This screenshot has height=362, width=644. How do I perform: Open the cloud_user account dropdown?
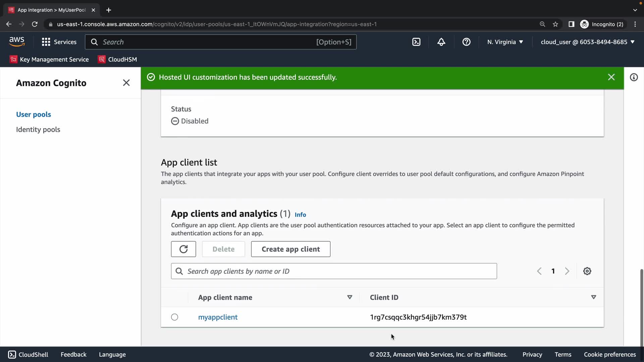point(588,42)
